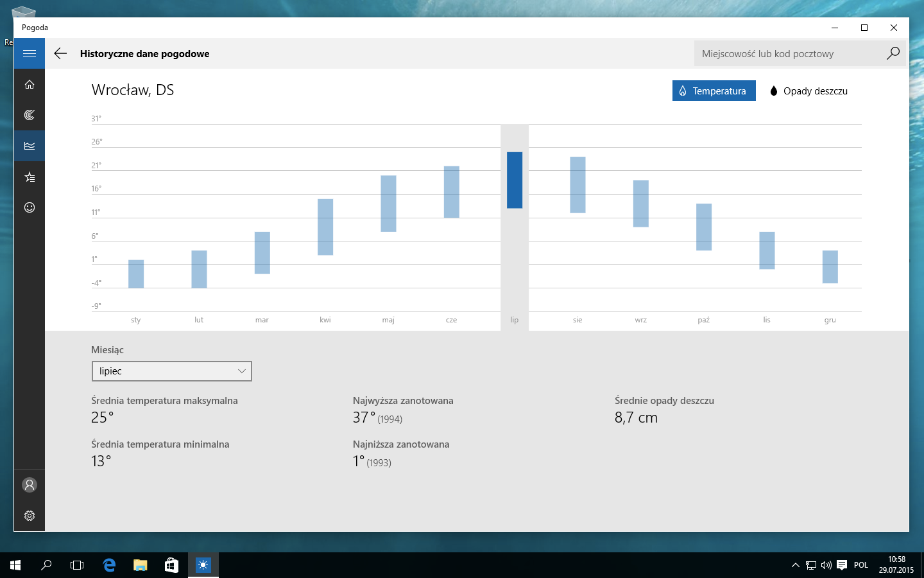Select the styczeń (sty) temperature bar
The image size is (924, 578).
pos(136,274)
